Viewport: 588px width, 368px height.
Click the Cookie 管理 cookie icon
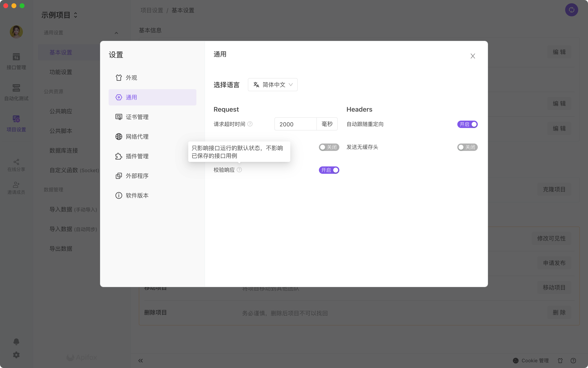(516, 360)
